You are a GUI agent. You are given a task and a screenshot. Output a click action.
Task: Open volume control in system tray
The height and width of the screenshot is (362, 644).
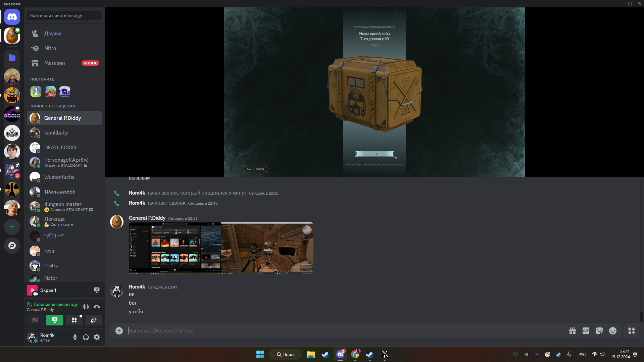602,354
